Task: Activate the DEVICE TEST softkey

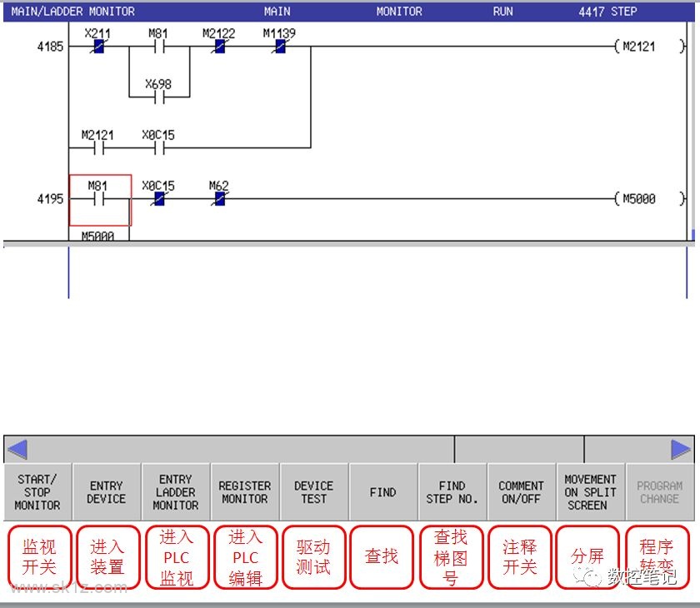Action: pos(314,491)
